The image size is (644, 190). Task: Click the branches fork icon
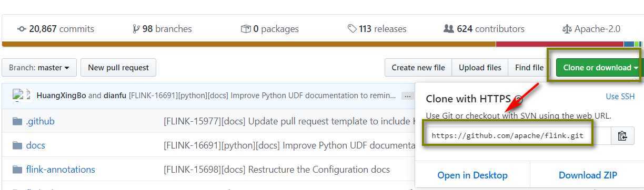pyautogui.click(x=136, y=29)
